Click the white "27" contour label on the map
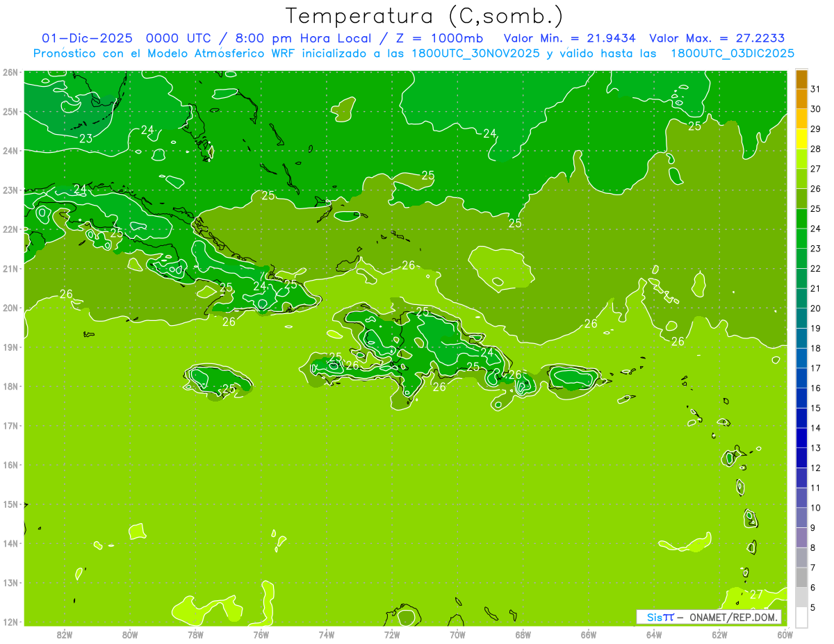Image resolution: width=834 pixels, height=644 pixels. [756, 595]
